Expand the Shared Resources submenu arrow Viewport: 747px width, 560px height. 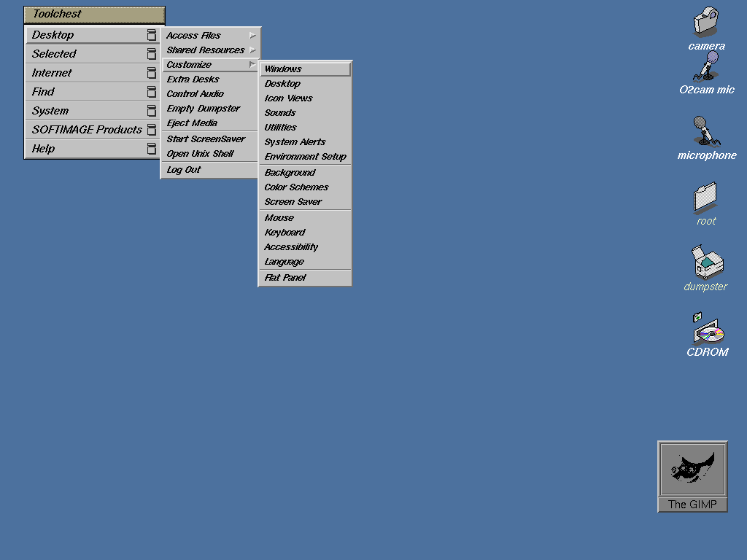click(x=252, y=50)
